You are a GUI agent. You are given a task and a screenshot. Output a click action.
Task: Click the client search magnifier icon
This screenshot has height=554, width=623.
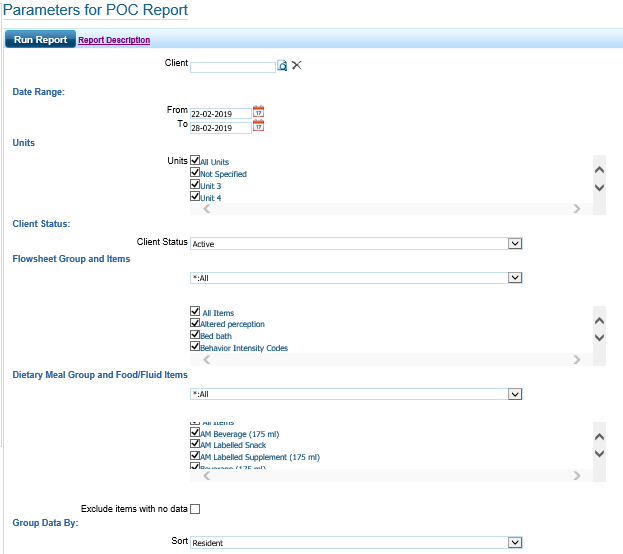282,66
